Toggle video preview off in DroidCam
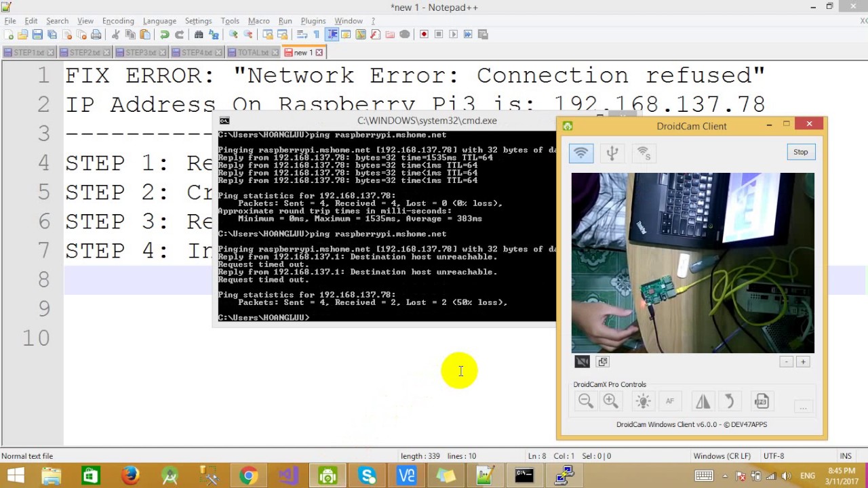Viewport: 868px width, 488px height. pyautogui.click(x=582, y=361)
